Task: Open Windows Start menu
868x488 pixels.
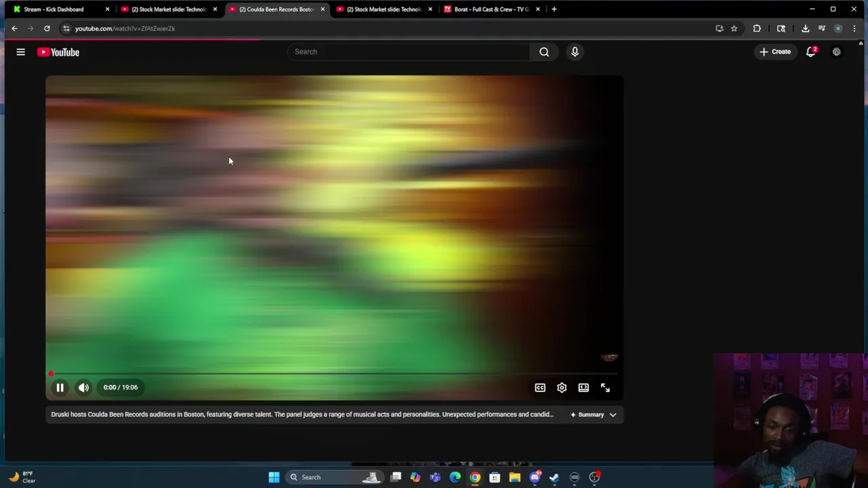Action: pos(274,477)
